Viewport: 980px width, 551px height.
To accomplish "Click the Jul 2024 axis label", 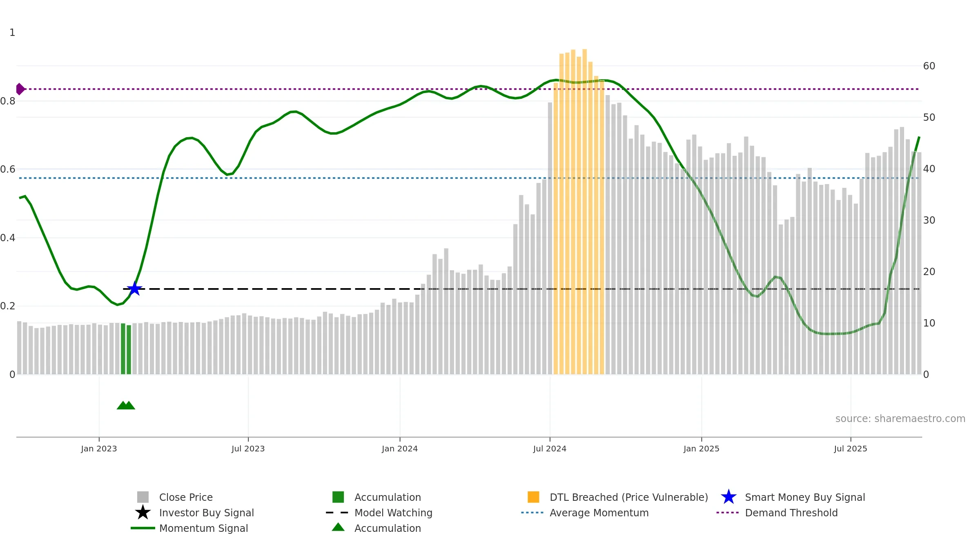I will 550,449.
